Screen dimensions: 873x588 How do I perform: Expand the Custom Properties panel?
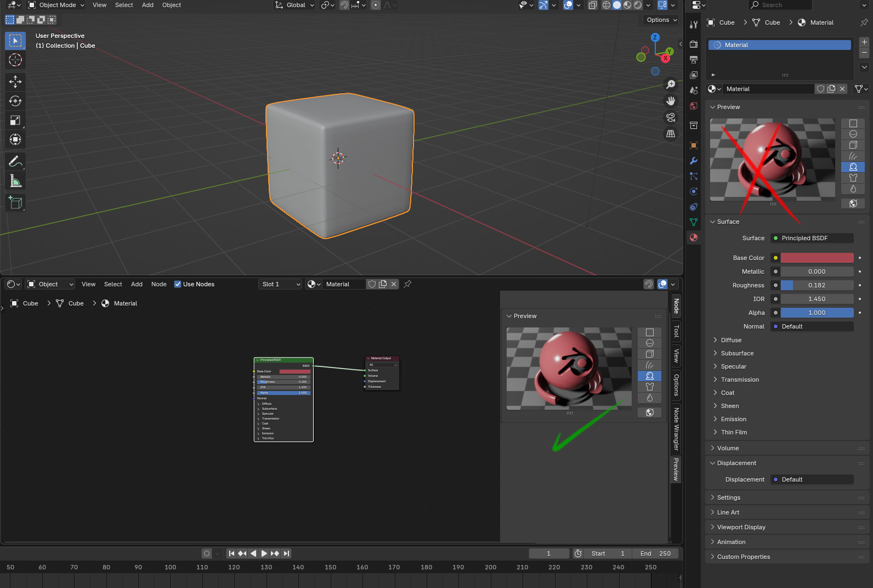click(743, 557)
